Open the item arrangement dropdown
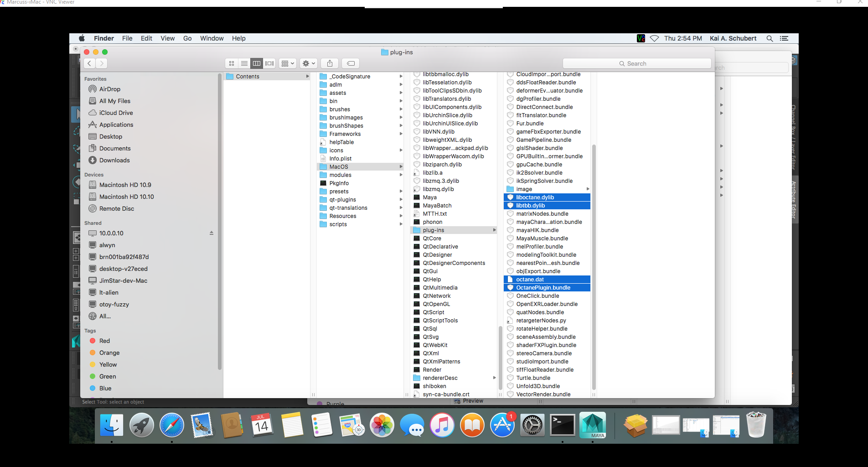Image resolution: width=868 pixels, height=467 pixels. [x=288, y=63]
